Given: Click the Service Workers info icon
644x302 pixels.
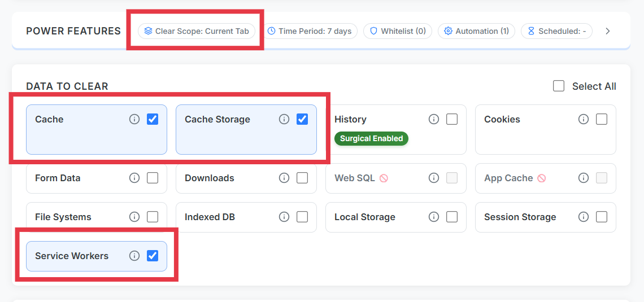Looking at the screenshot, I should (134, 256).
